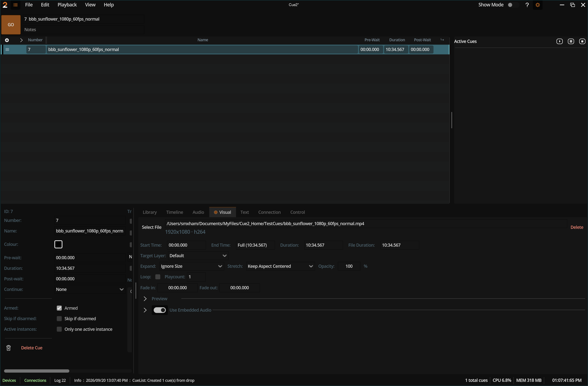Click the horizontal scrollbar in the cue properties panel
This screenshot has height=386, width=588.
(x=36, y=371)
